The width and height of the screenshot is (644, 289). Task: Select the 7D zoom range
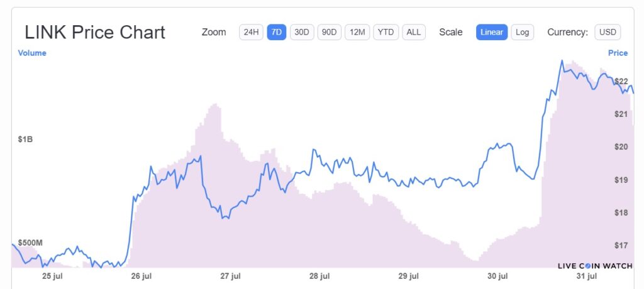277,32
